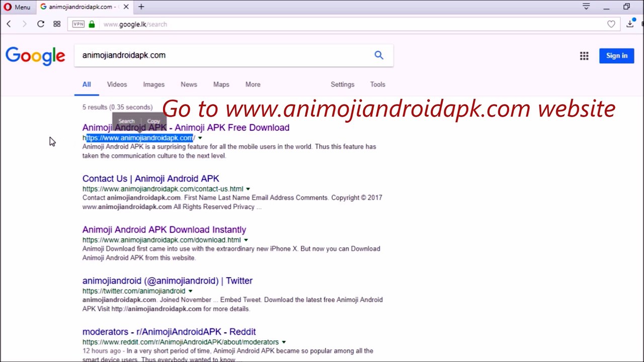Reload the page

(x=41, y=24)
